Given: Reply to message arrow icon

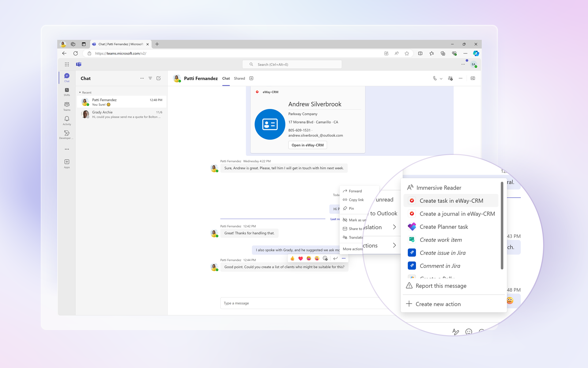Looking at the screenshot, I should click(x=335, y=259).
